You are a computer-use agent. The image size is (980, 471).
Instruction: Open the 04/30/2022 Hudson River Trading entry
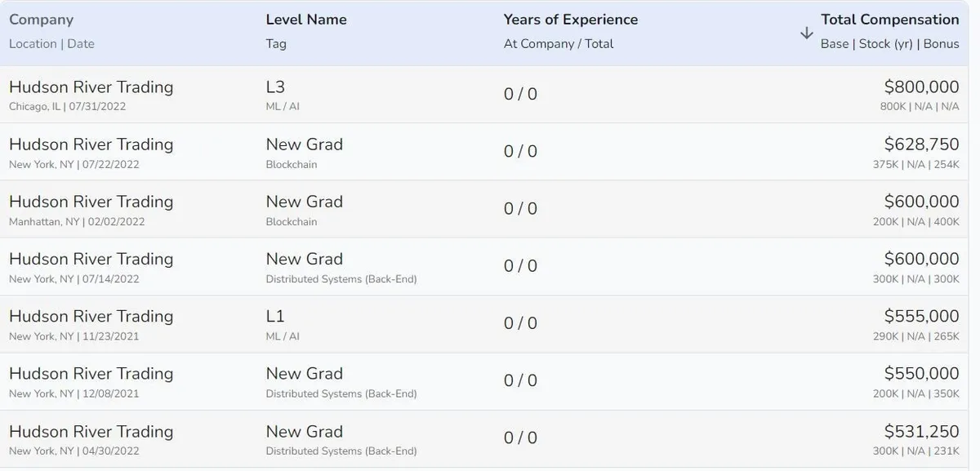[91, 431]
